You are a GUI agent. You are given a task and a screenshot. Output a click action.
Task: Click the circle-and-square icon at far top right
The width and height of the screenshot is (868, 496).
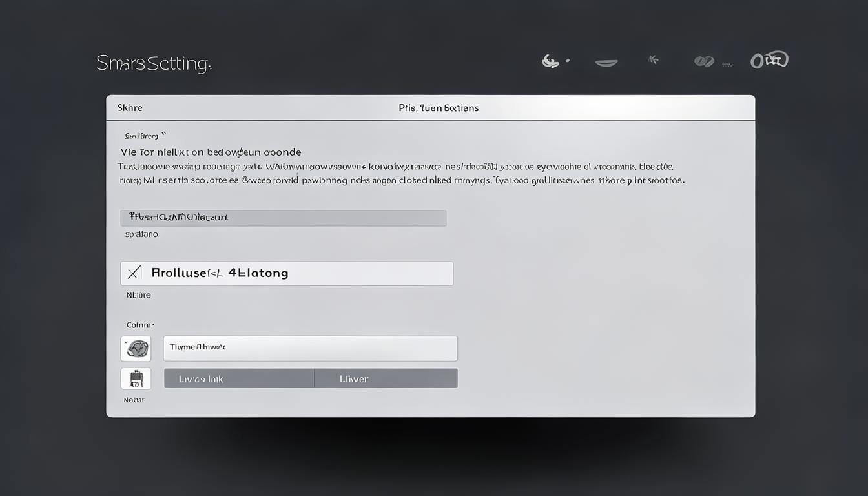769,60
